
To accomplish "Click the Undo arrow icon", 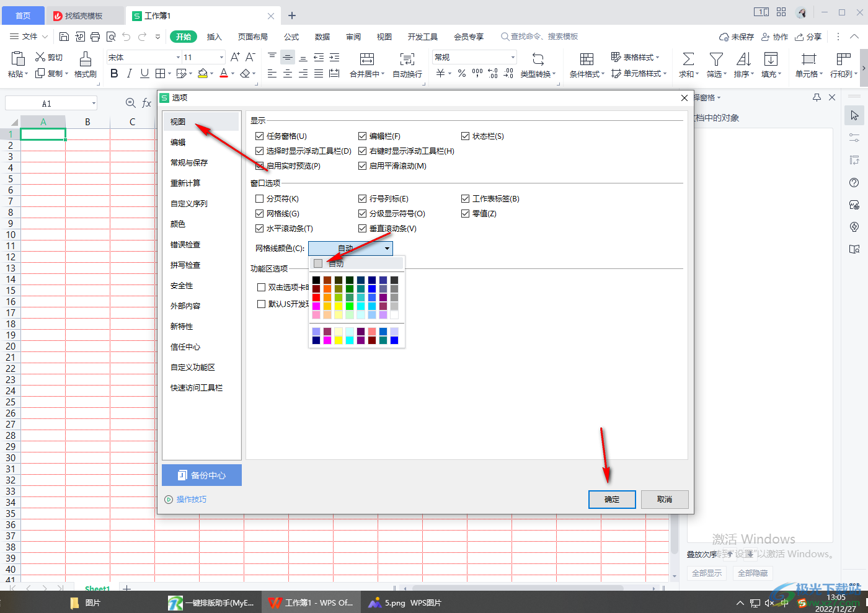I will coord(126,37).
